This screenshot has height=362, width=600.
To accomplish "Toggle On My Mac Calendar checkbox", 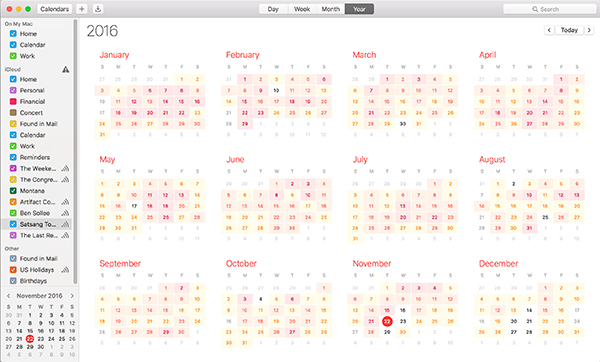I will coord(13,45).
